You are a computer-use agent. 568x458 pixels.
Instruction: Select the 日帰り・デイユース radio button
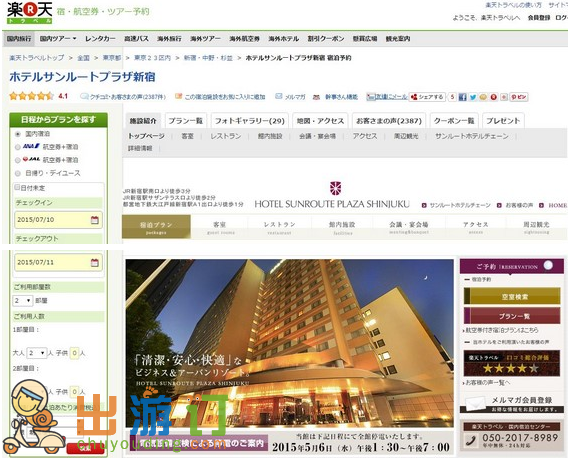(17, 173)
